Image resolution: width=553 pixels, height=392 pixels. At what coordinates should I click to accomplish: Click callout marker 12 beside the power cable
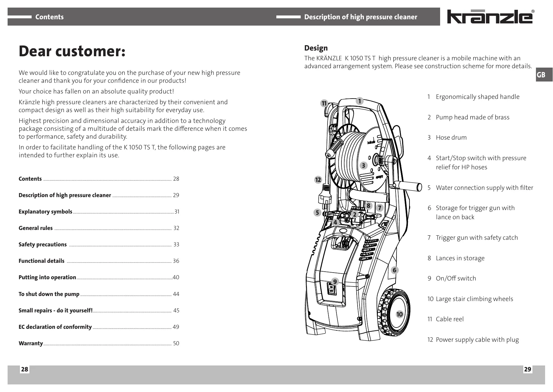(318, 180)
